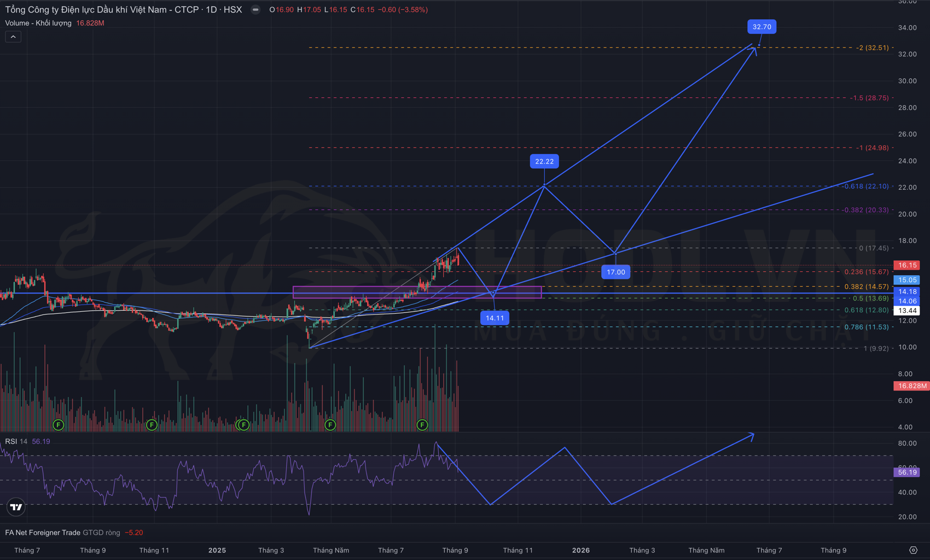The height and width of the screenshot is (560, 930).
Task: Click the 17.00 price label on projection
Action: pos(615,272)
